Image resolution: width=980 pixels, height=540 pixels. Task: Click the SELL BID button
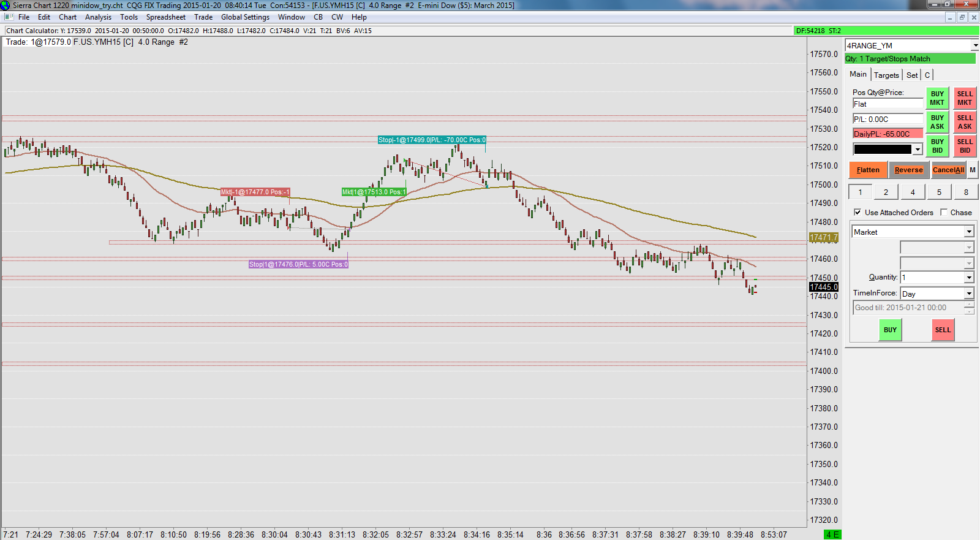(965, 146)
